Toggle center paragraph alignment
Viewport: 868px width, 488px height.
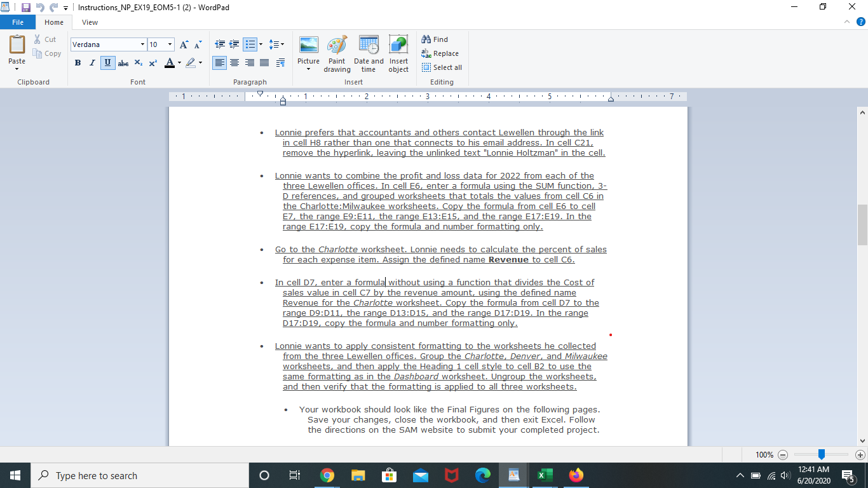pyautogui.click(x=234, y=63)
